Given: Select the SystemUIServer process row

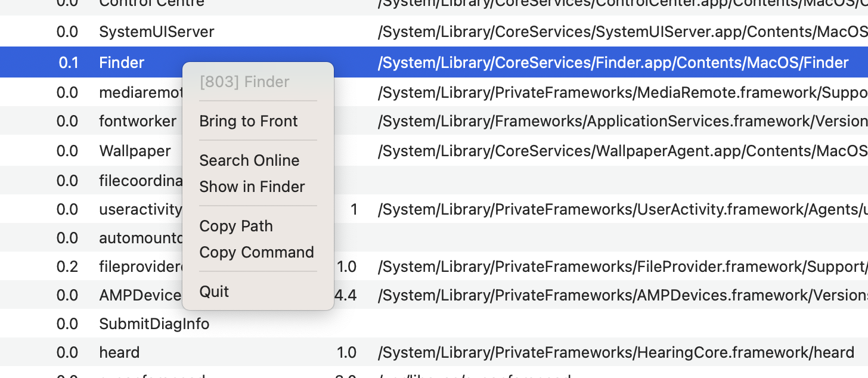Looking at the screenshot, I should pyautogui.click(x=434, y=32).
